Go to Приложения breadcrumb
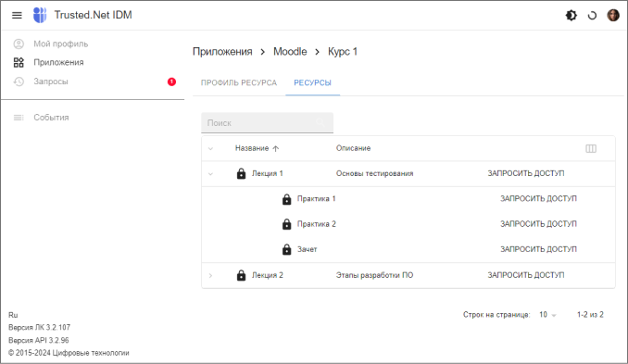 pos(222,52)
